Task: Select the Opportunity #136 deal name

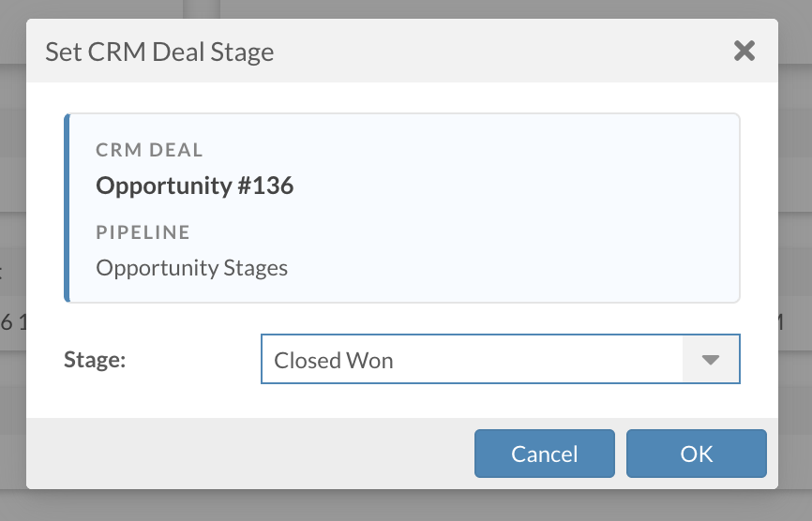Action: (x=195, y=186)
